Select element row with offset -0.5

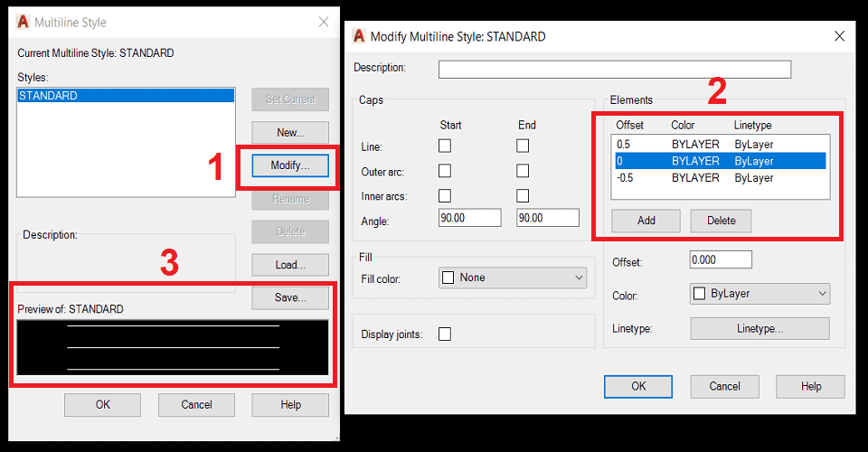721,178
